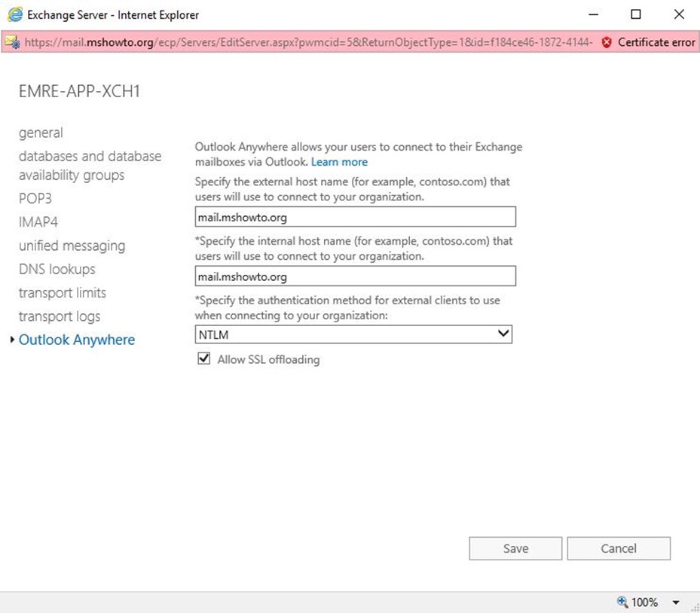Open the general tab
Image resolution: width=700 pixels, height=613 pixels.
[41, 133]
